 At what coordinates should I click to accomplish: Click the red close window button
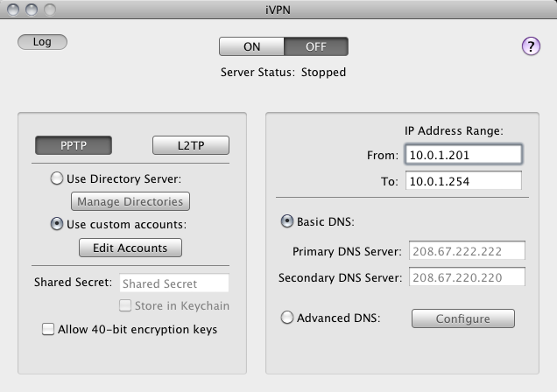[11, 10]
